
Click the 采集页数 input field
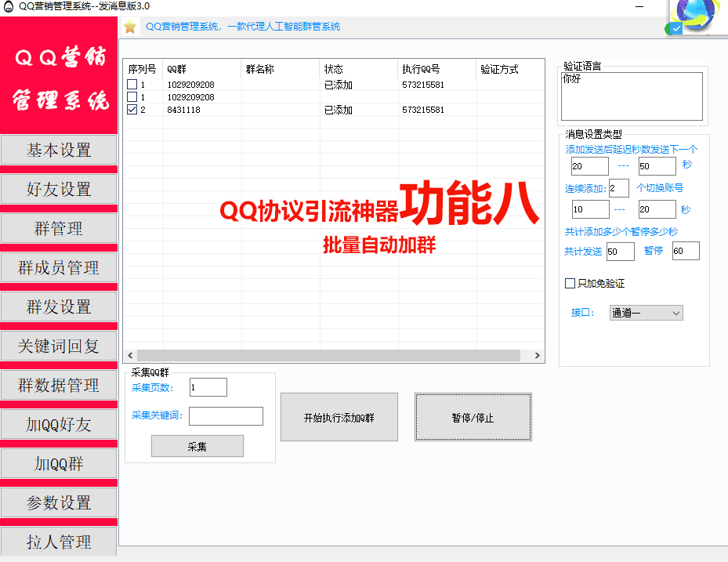point(208,387)
